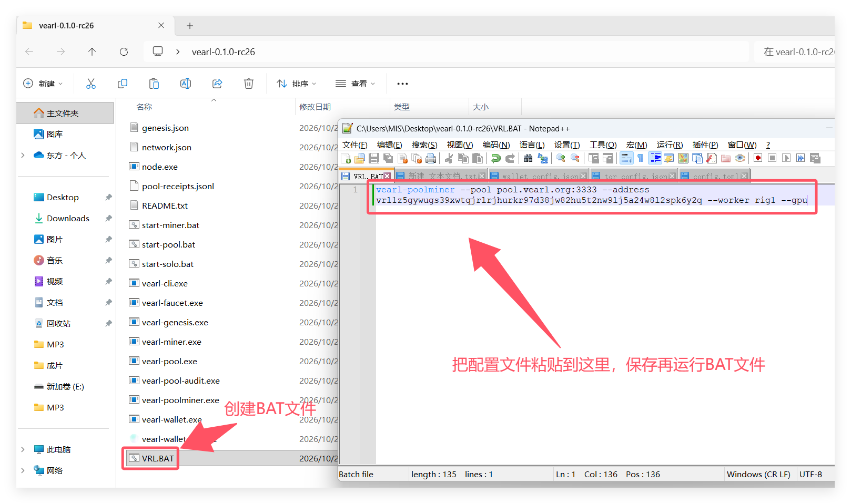Toggle Word wrap in Notepad++ toolbar
Screen dimensions: 851x504
point(626,158)
